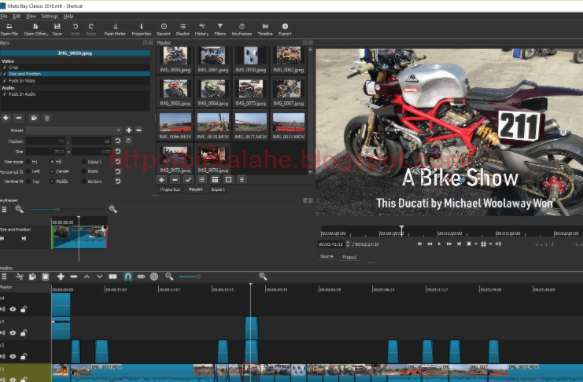Screen dimensions: 583x382
Task: Open the Properties panel from the toolbar
Action: pos(141,29)
